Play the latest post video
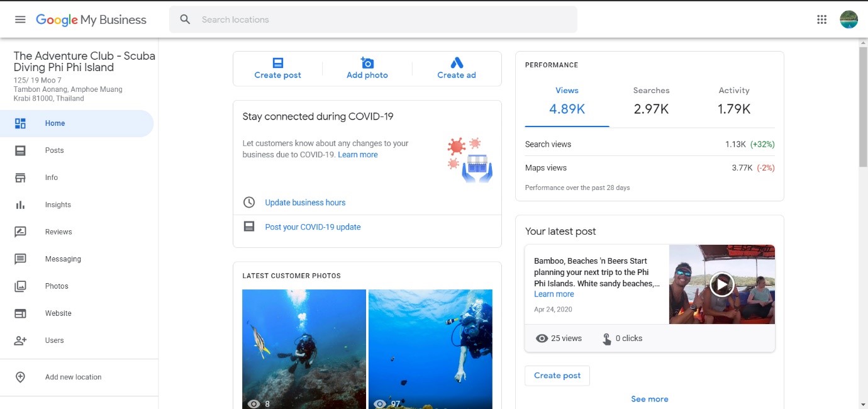This screenshot has width=868, height=409. pos(721,284)
